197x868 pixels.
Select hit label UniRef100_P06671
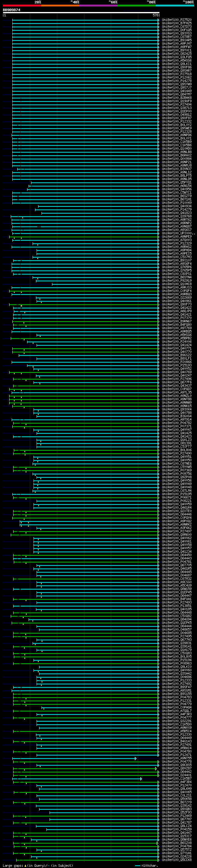click(x=176, y=498)
